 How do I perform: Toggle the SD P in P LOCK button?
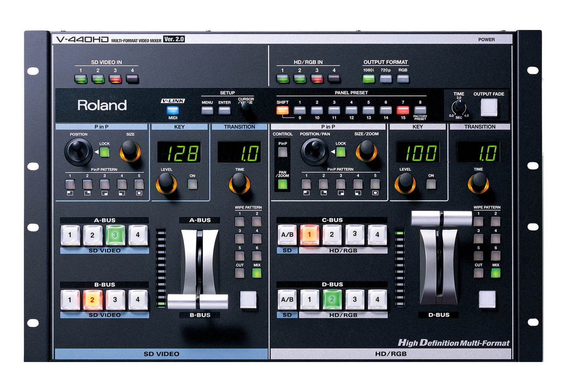point(104,152)
